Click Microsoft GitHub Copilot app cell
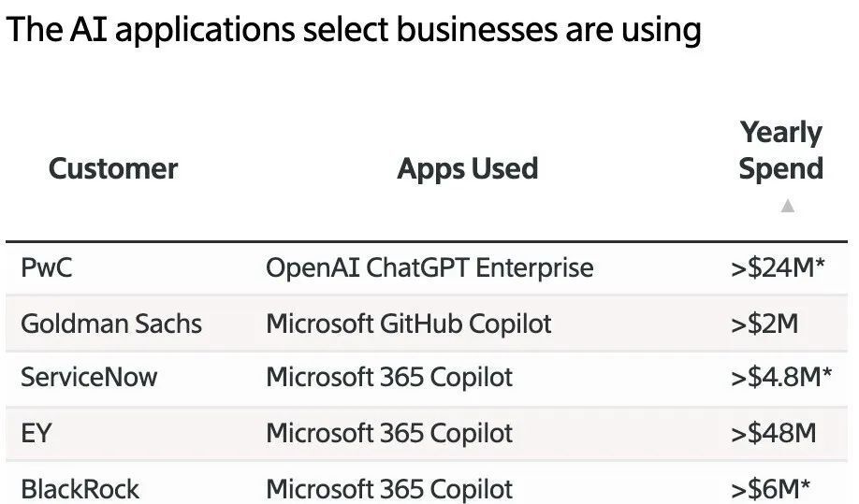This screenshot has height=504, width=859. click(x=409, y=324)
